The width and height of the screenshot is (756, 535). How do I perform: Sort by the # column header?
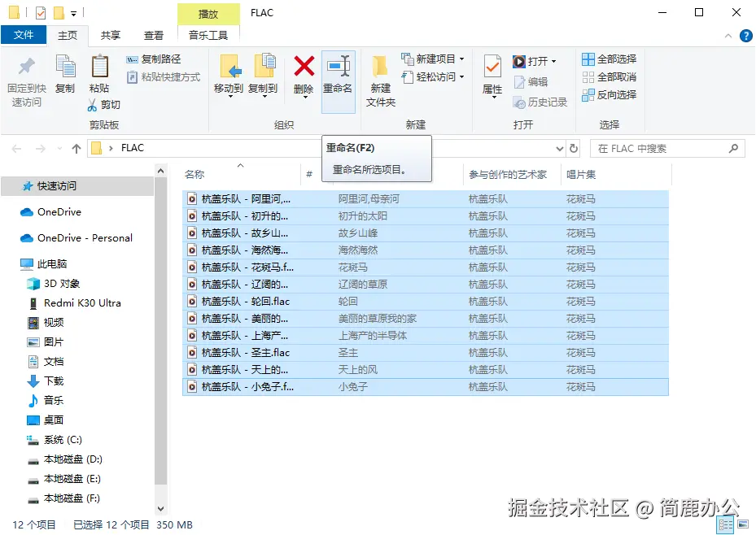point(309,174)
